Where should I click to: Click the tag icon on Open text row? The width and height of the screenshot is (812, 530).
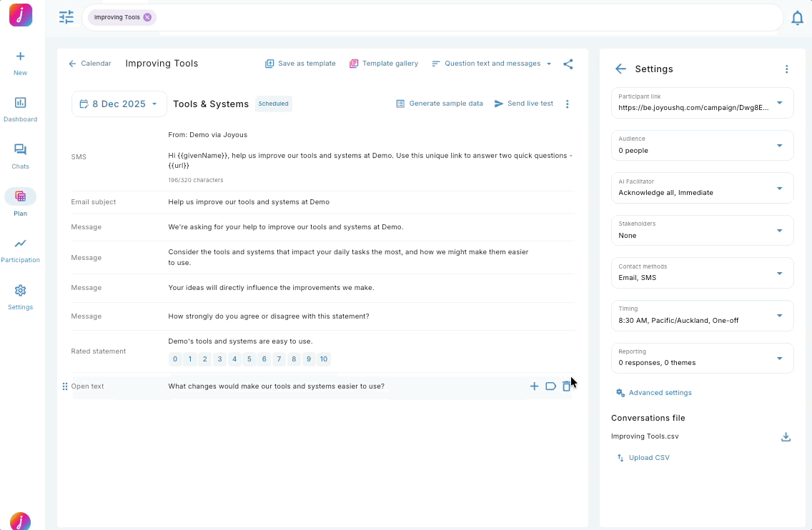(550, 386)
